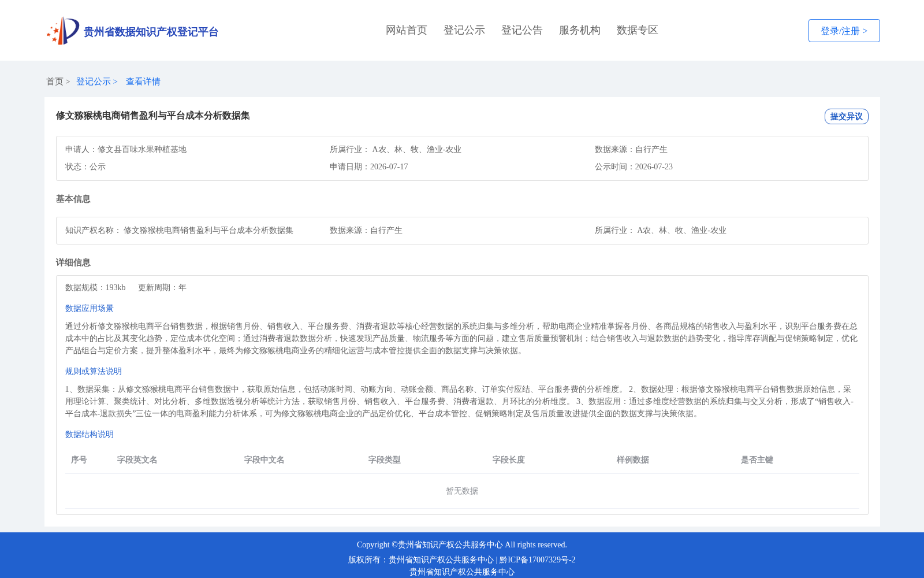Click the 字段类型 column header
Image resolution: width=924 pixels, height=578 pixels.
pyautogui.click(x=385, y=460)
